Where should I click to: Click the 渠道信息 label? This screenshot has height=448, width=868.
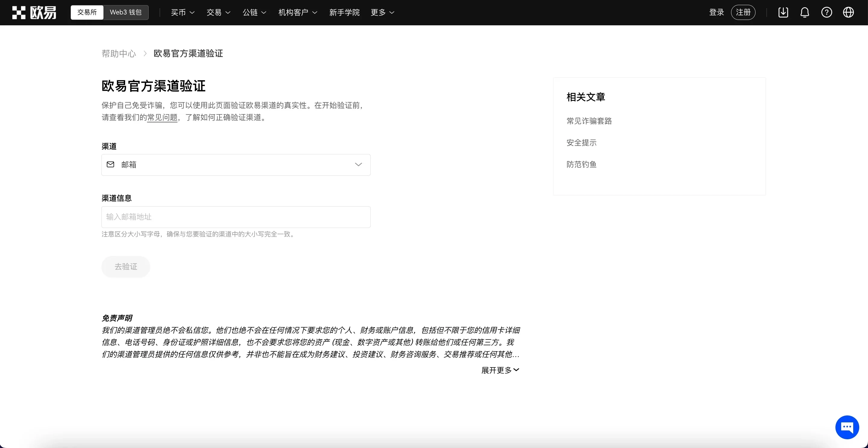click(117, 198)
